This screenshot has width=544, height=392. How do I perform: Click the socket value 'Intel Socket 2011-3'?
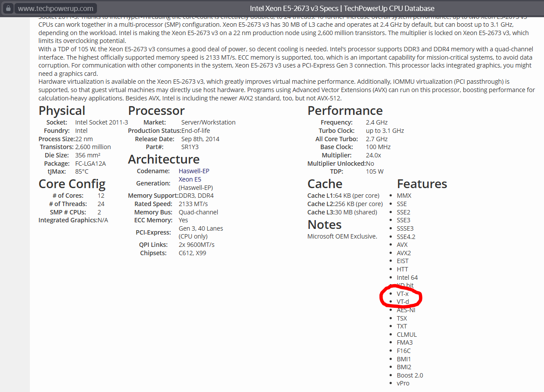pyautogui.click(x=101, y=122)
